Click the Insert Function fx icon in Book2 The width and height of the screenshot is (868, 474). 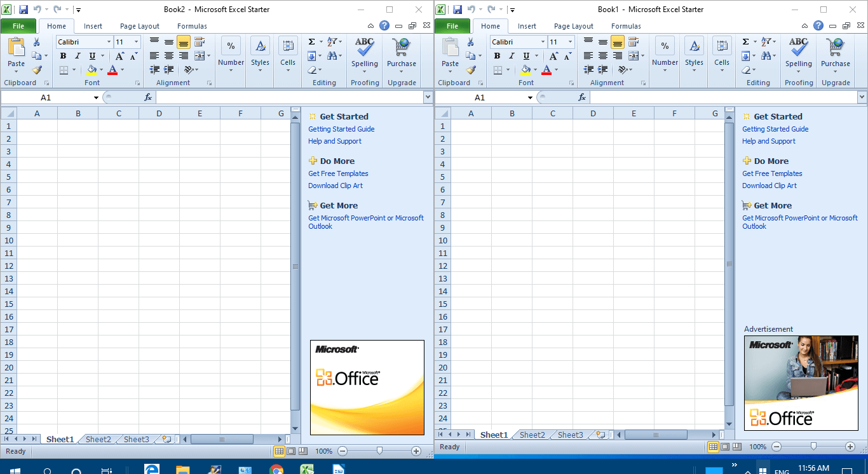[148, 97]
